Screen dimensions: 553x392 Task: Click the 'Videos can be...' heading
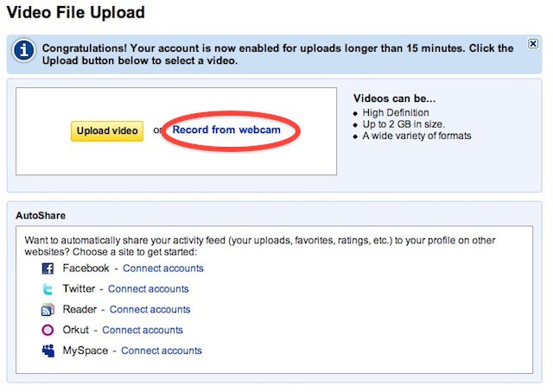[395, 98]
